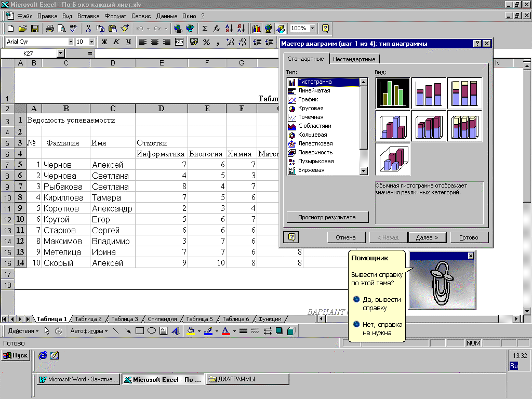This screenshot has width=532, height=399.
Task: Center text in cell
Action: 155,42
